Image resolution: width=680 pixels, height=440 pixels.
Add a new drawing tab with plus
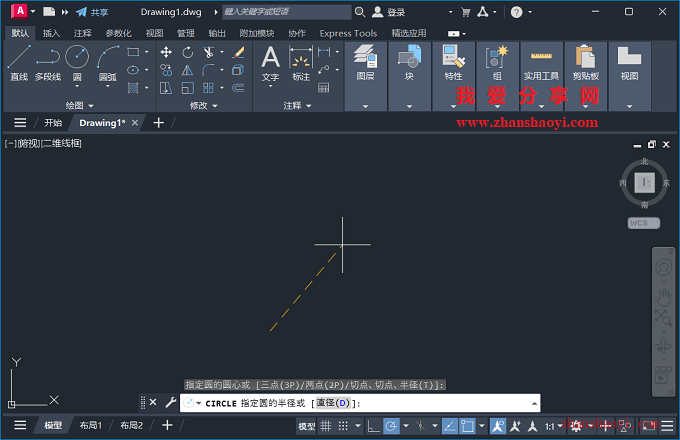159,123
